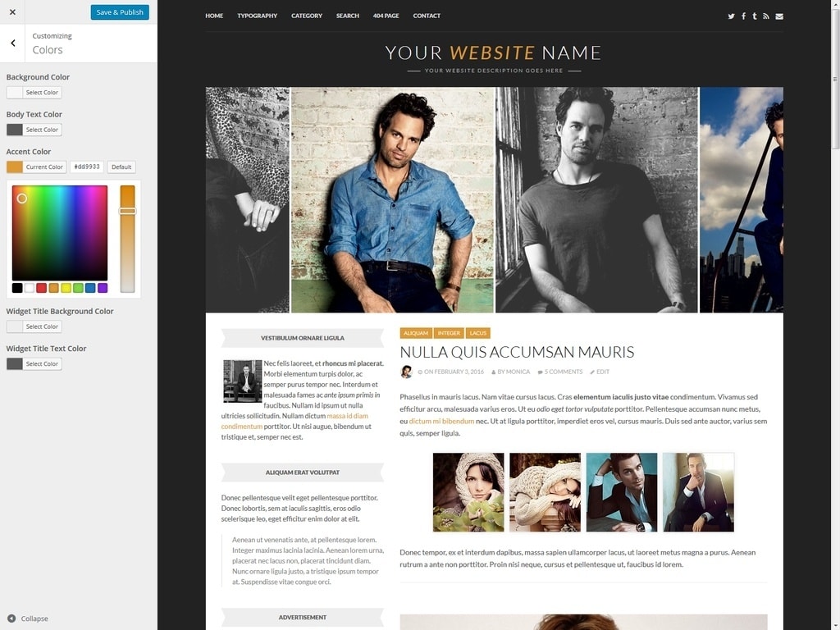Click the Tumblr icon
The image size is (840, 630).
(755, 16)
